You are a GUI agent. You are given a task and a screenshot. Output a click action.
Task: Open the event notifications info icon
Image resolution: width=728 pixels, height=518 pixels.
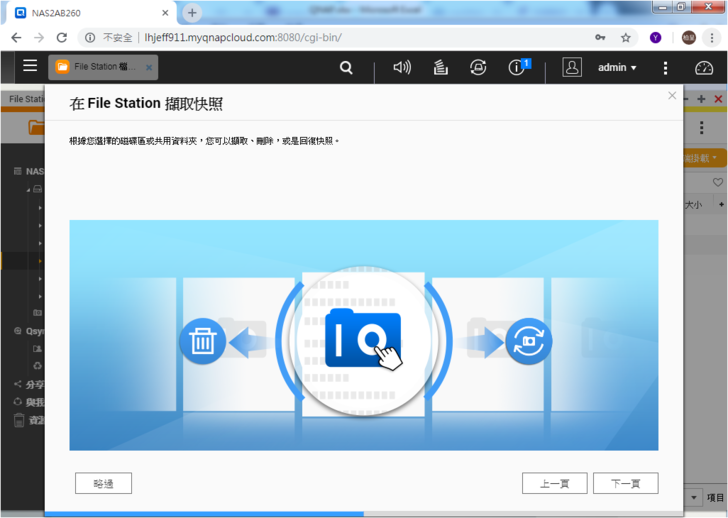[517, 68]
